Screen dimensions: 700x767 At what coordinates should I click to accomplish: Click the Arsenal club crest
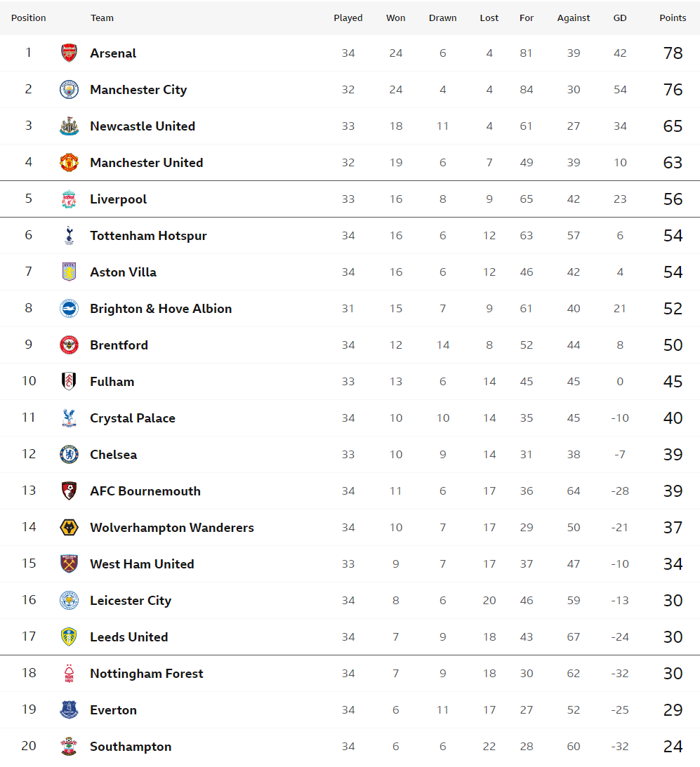click(x=69, y=53)
